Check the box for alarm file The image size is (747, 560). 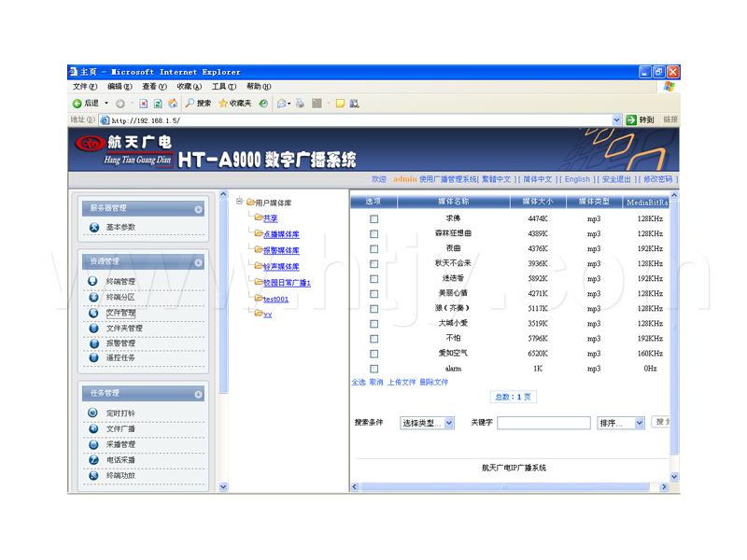[x=374, y=369]
